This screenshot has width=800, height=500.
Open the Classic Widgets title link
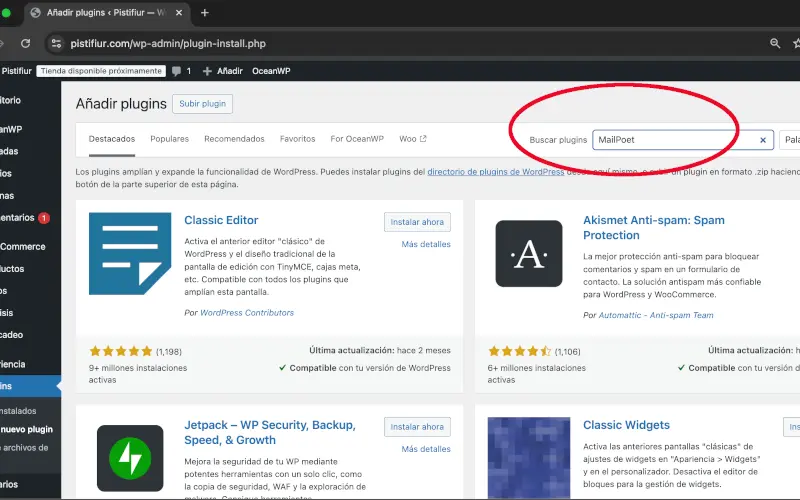click(x=626, y=425)
